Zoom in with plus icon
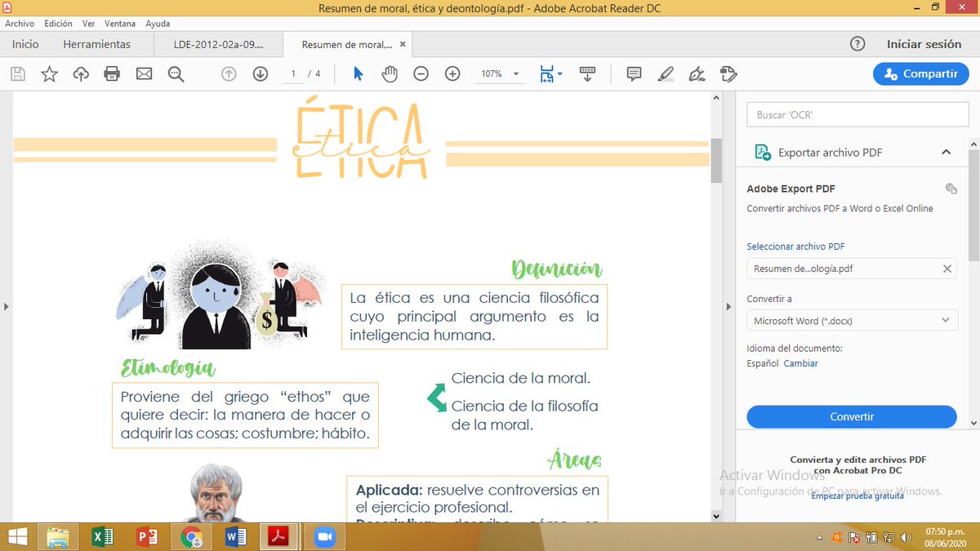980x551 pixels. click(x=452, y=74)
